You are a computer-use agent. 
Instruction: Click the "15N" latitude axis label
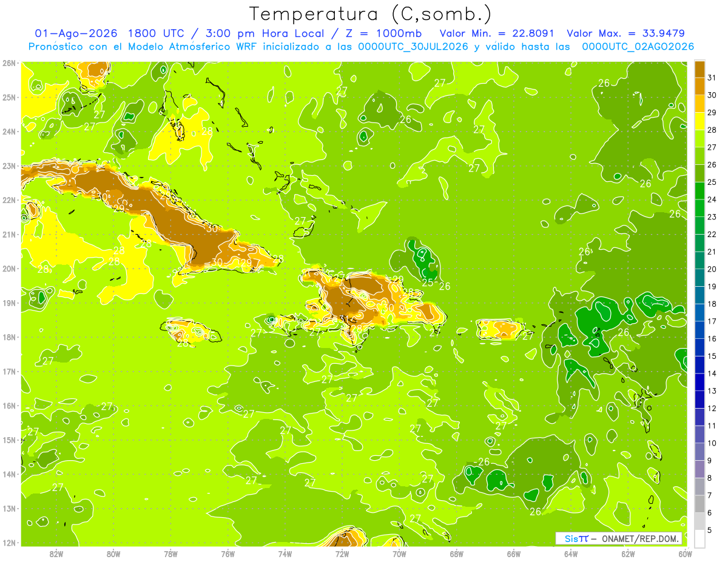[x=9, y=440]
